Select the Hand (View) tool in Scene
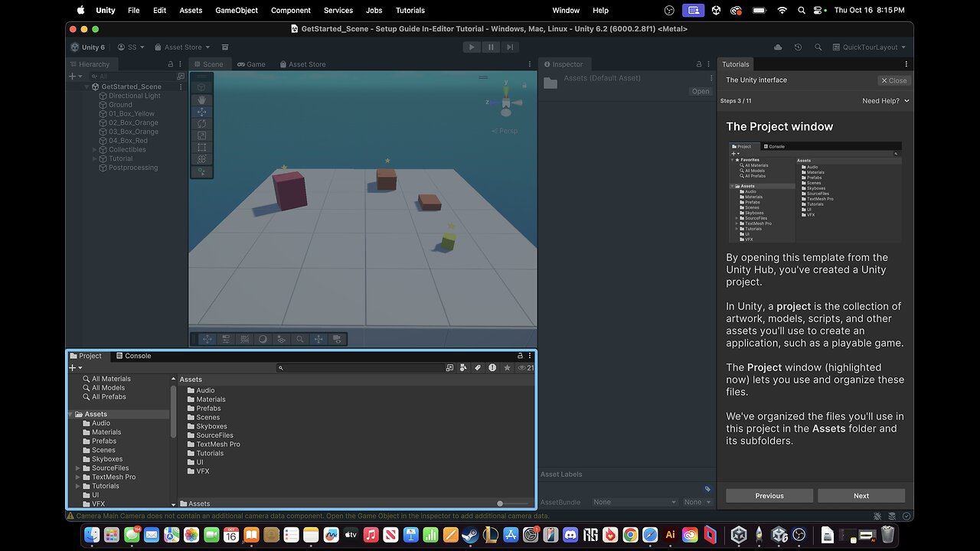The image size is (980, 551). [202, 99]
